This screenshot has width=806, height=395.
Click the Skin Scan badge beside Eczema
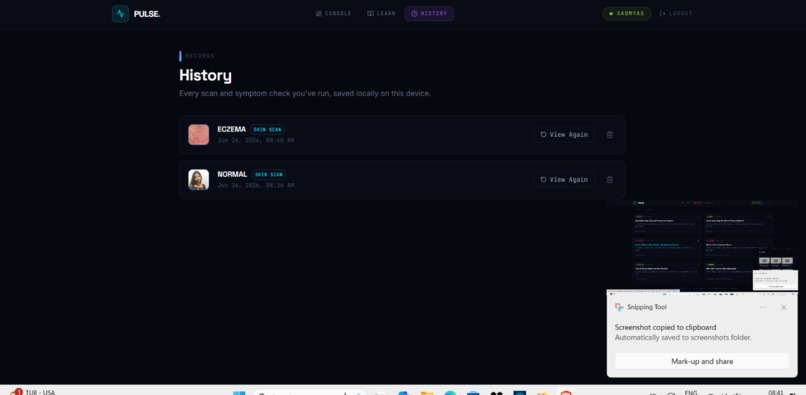[x=267, y=130]
